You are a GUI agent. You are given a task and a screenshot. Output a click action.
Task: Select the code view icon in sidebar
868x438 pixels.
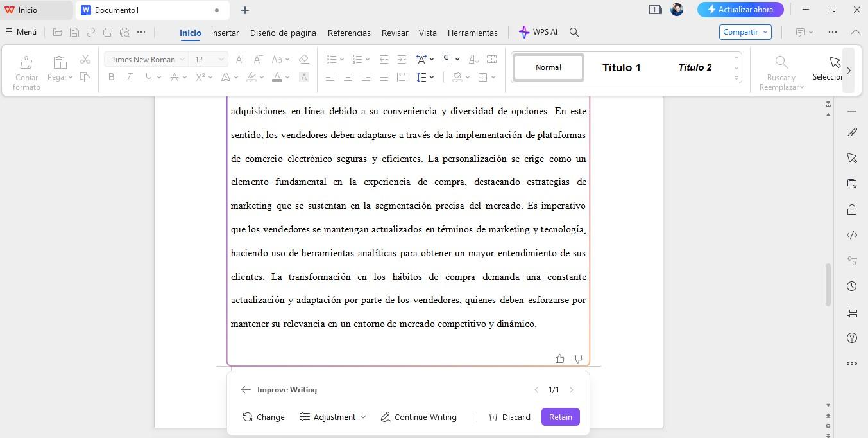coord(851,234)
